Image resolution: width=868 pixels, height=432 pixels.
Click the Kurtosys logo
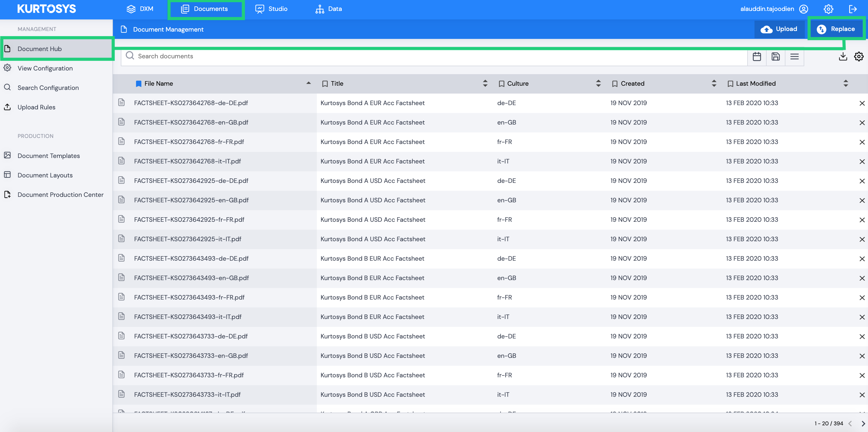[x=46, y=9]
